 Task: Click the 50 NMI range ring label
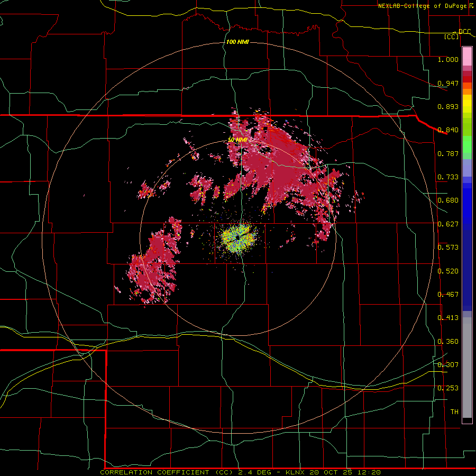tap(237, 140)
